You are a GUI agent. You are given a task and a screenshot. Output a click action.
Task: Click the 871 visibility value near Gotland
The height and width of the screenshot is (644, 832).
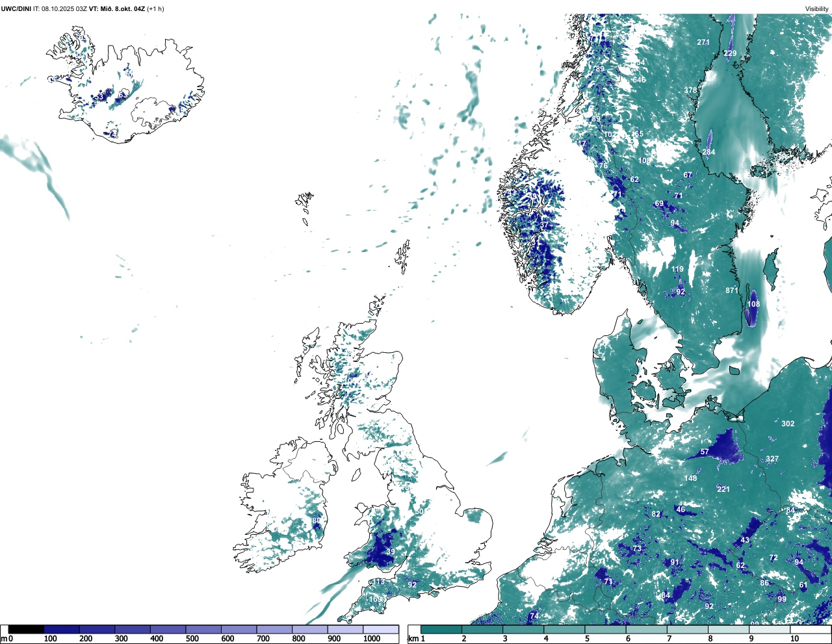click(732, 290)
